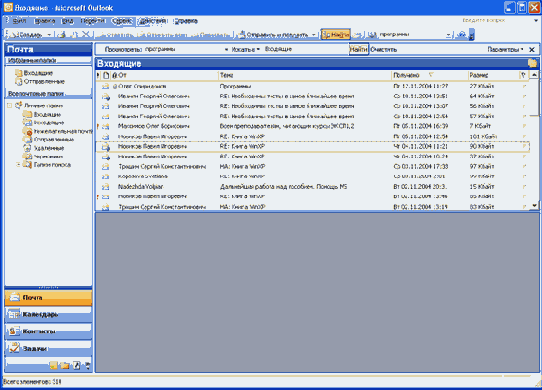Image resolution: width=542 pixels, height=390 pixels.
Task: Open the Вид menu
Action: coord(67,21)
